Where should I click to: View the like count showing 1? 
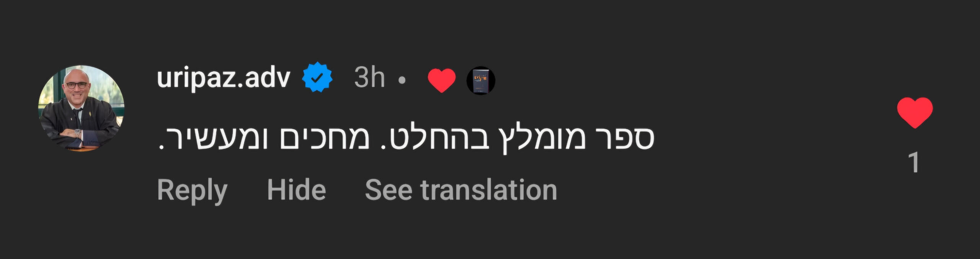(914, 162)
